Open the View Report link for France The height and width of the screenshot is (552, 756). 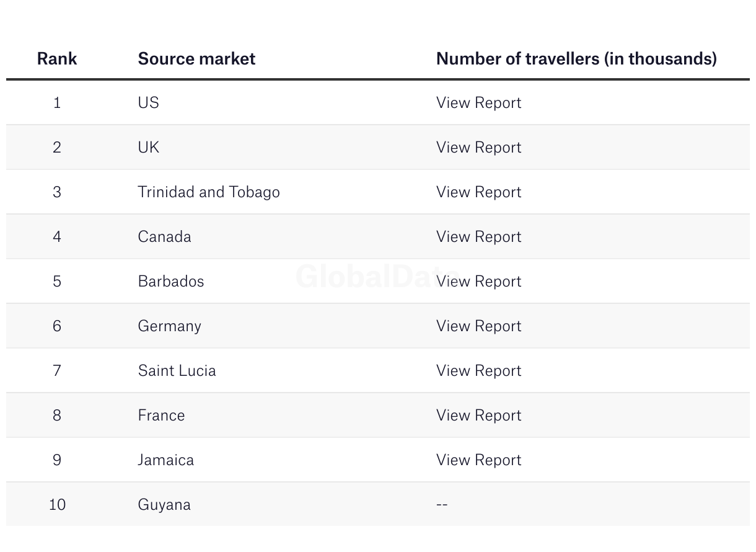(478, 416)
